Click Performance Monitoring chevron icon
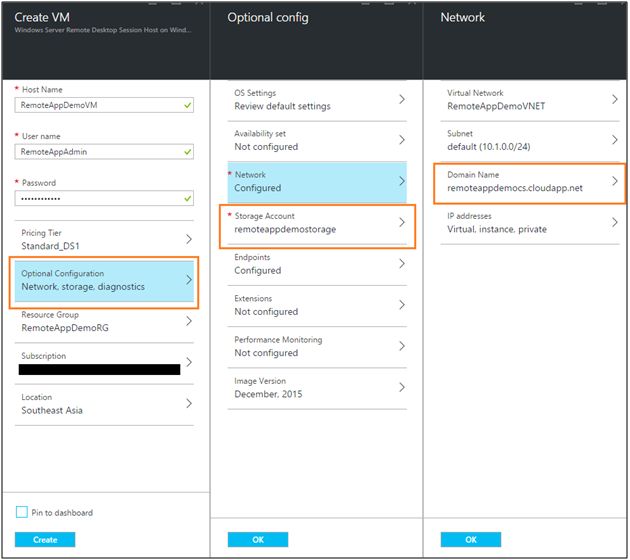 [x=401, y=346]
